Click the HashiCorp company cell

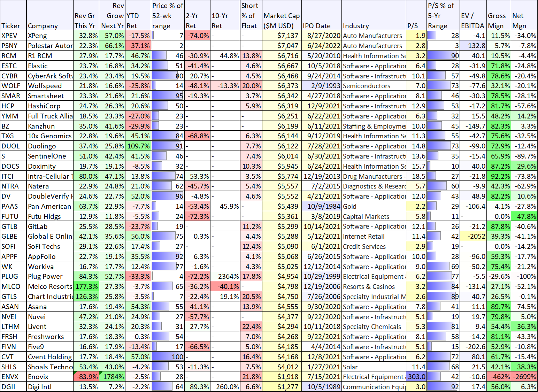(50, 106)
